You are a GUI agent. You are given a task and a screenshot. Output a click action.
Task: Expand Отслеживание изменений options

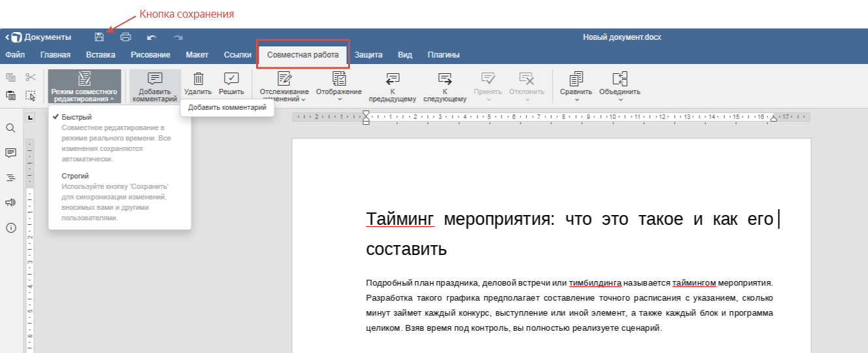[x=285, y=87]
